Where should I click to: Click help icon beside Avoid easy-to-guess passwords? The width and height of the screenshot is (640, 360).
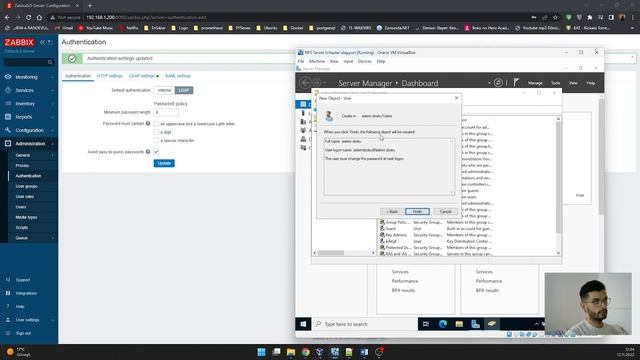coord(148,151)
